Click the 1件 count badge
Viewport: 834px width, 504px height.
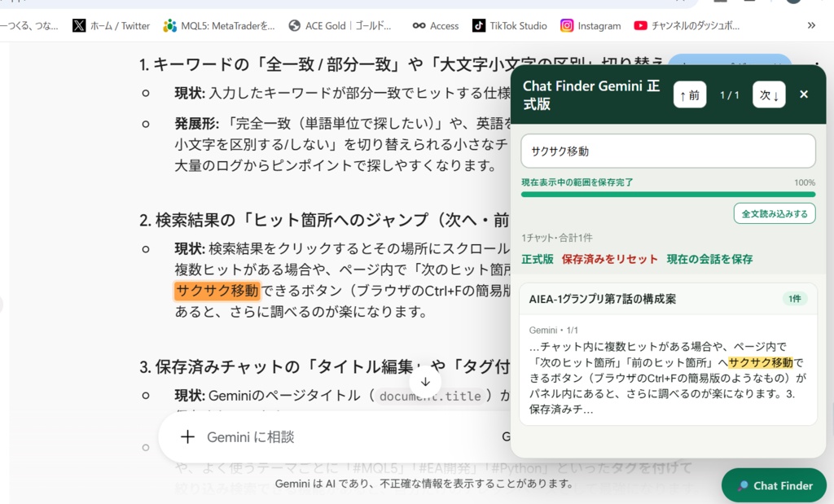[795, 299]
